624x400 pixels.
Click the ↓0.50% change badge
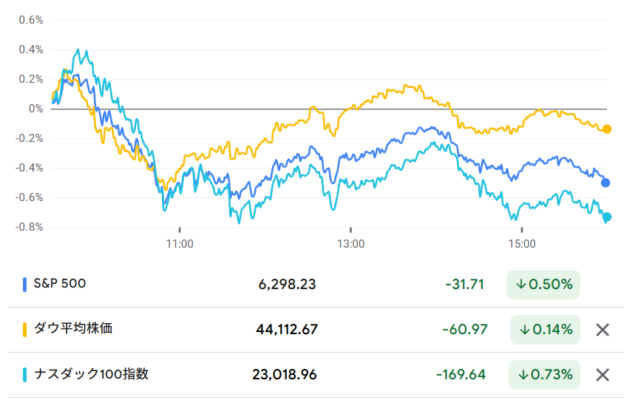(543, 285)
